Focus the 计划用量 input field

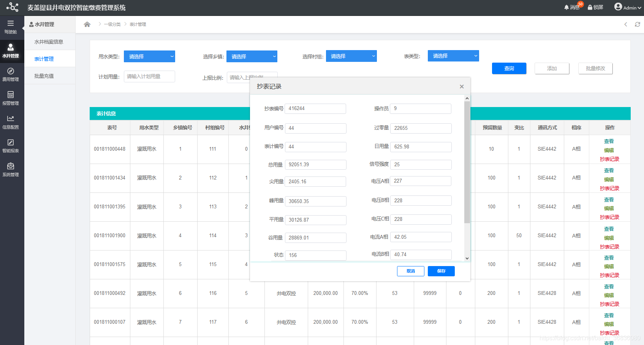coord(149,76)
